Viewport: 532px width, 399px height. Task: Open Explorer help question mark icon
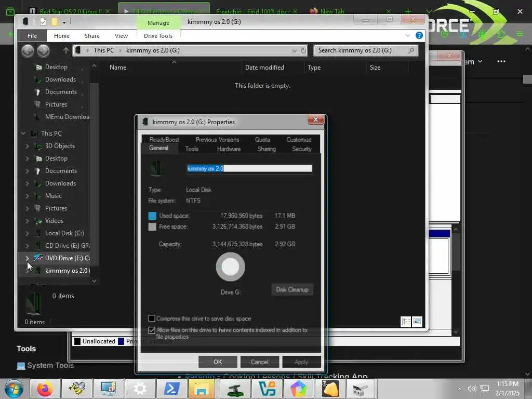pyautogui.click(x=419, y=35)
